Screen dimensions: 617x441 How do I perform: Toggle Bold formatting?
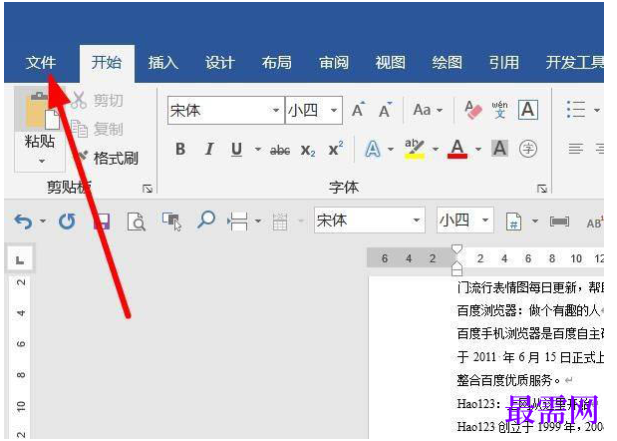coord(180,149)
